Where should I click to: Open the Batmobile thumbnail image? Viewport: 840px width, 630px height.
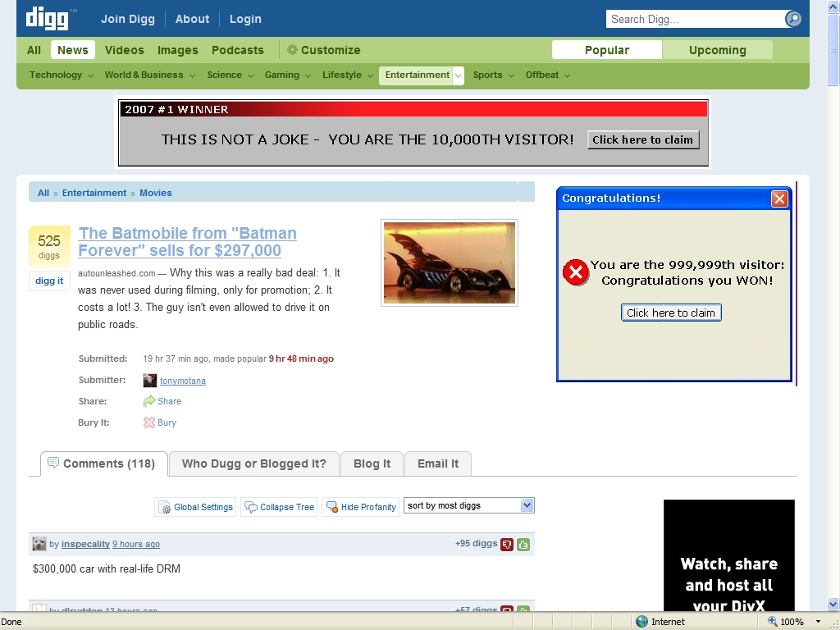point(450,263)
